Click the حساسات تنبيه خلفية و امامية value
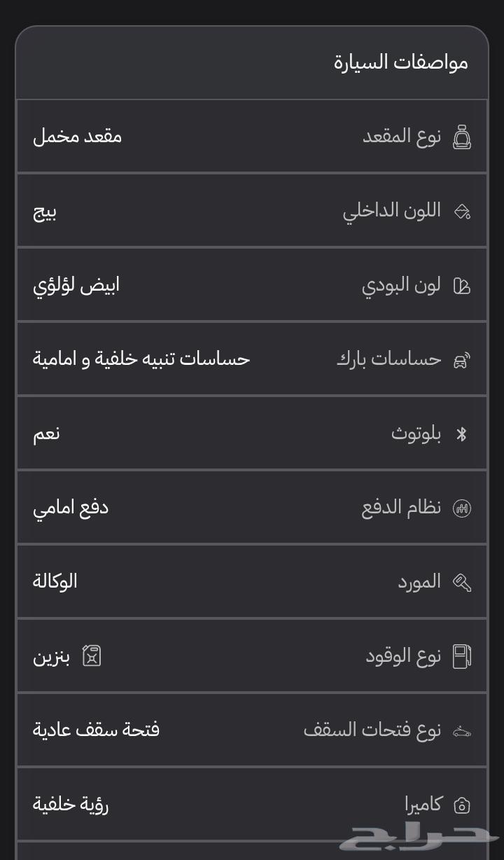 [141, 359]
